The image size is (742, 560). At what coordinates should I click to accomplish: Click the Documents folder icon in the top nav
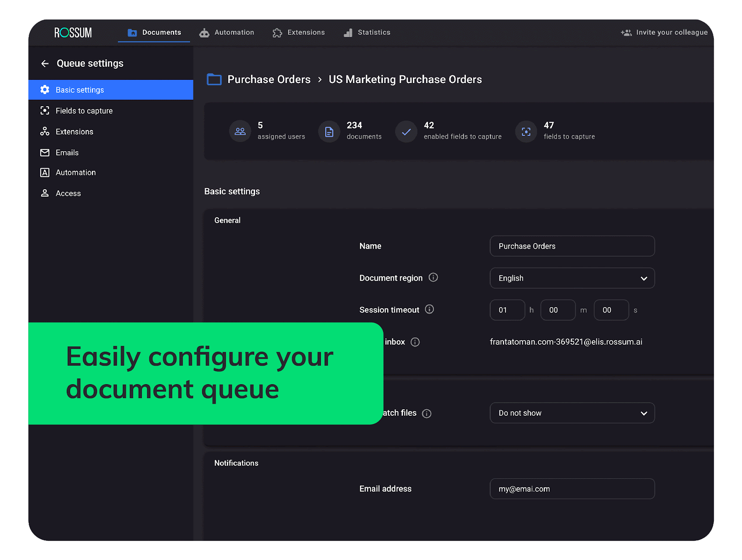[x=132, y=32]
